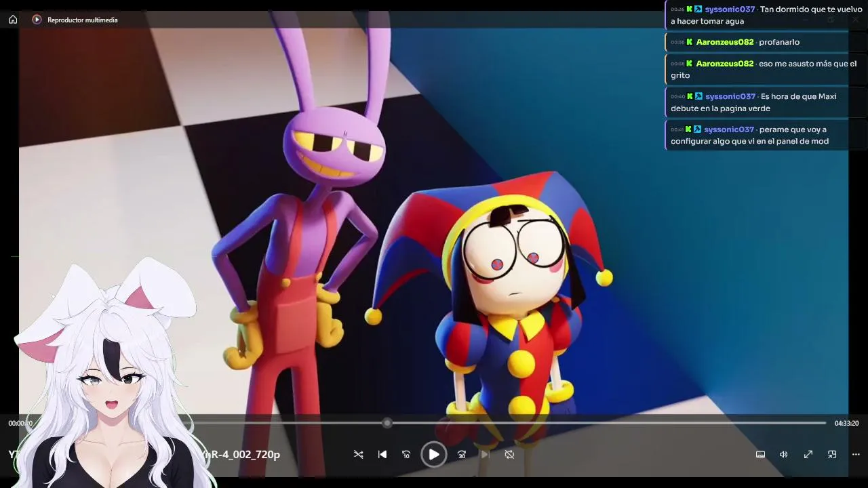Image resolution: width=868 pixels, height=488 pixels.
Task: Switch to mini player view
Action: pyautogui.click(x=832, y=455)
